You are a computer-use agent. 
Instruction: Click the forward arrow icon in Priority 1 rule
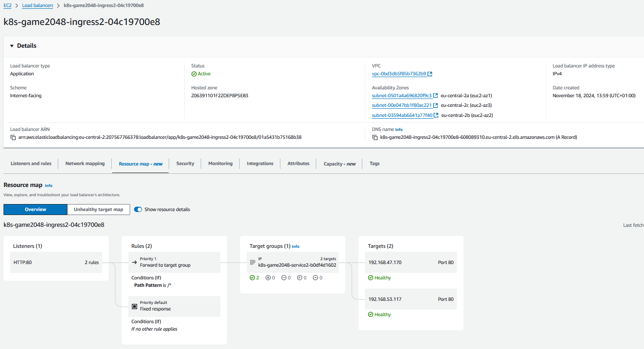pyautogui.click(x=134, y=262)
